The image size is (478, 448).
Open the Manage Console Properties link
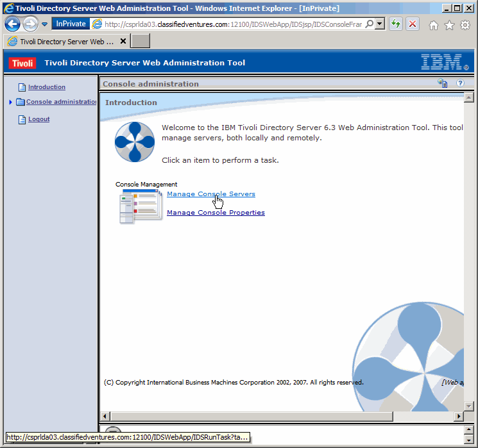216,213
